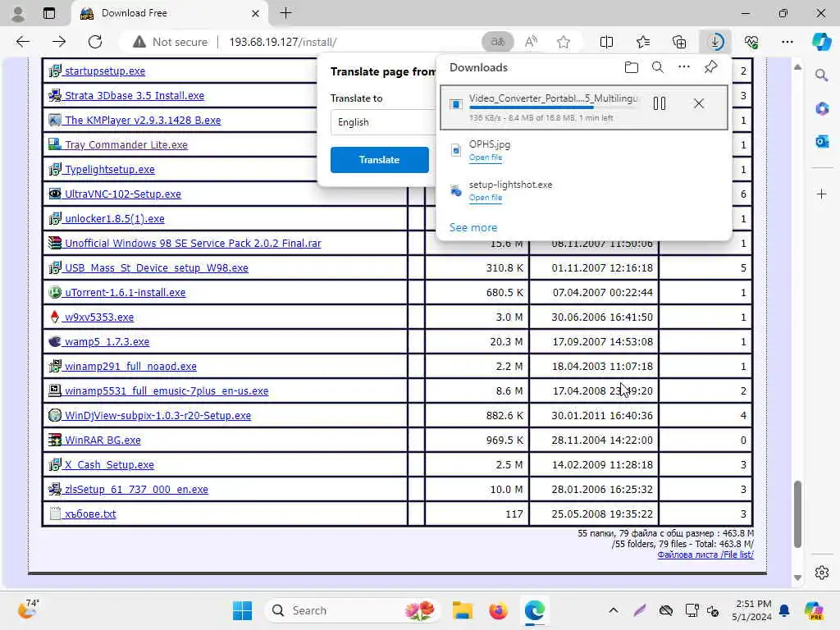
Task: Open the taskbar clock and date
Action: 752,610
